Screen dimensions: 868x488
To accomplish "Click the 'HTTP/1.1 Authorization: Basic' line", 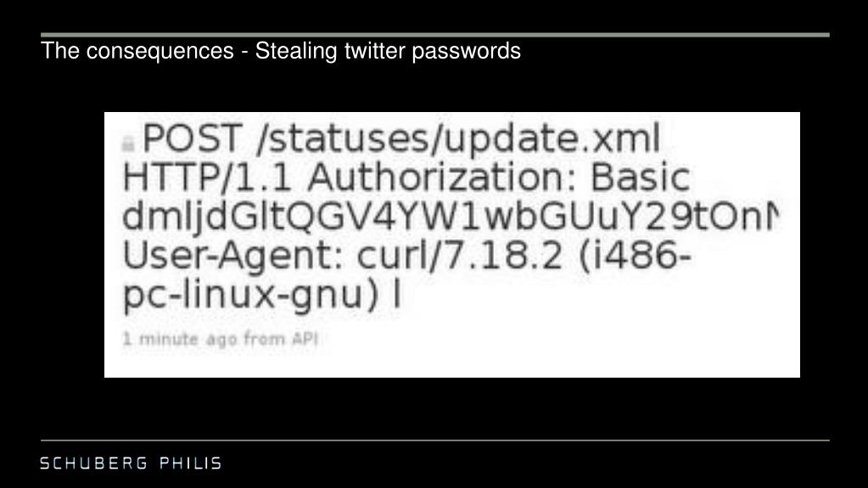I will click(x=406, y=177).
